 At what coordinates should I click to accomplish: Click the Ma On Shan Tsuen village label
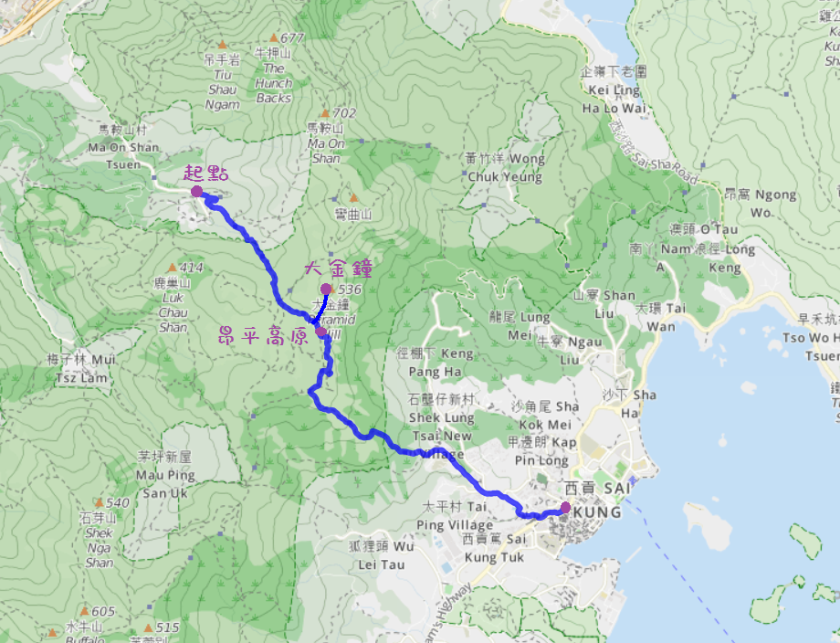[x=124, y=147]
